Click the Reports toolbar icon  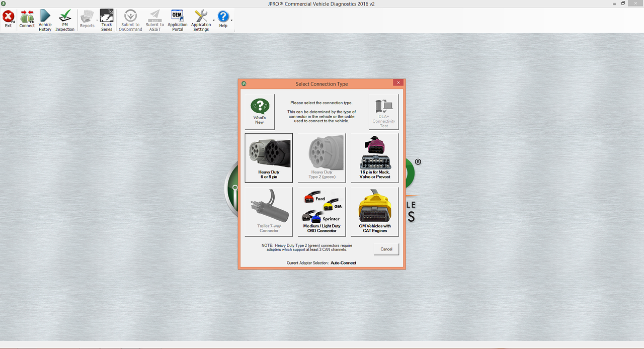point(87,20)
